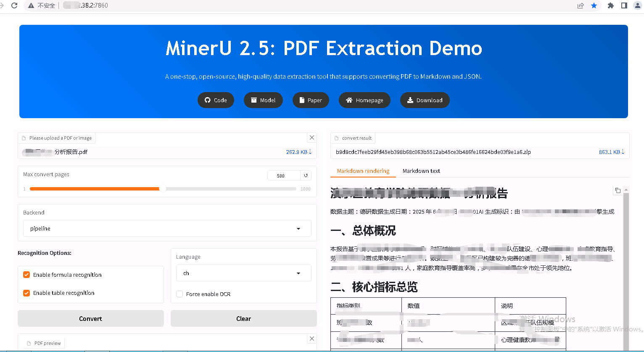Viewport: 644px width, 352px height.
Task: Open the Model button
Action: [x=263, y=100]
